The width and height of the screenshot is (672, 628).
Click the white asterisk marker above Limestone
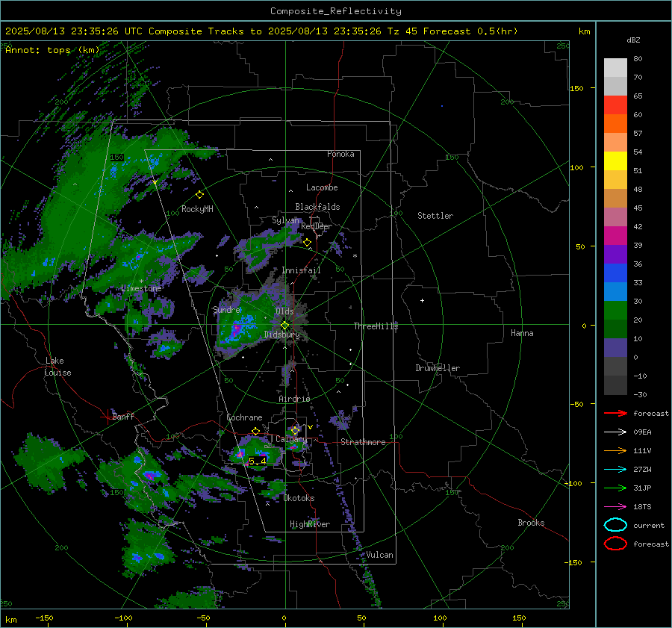141,282
